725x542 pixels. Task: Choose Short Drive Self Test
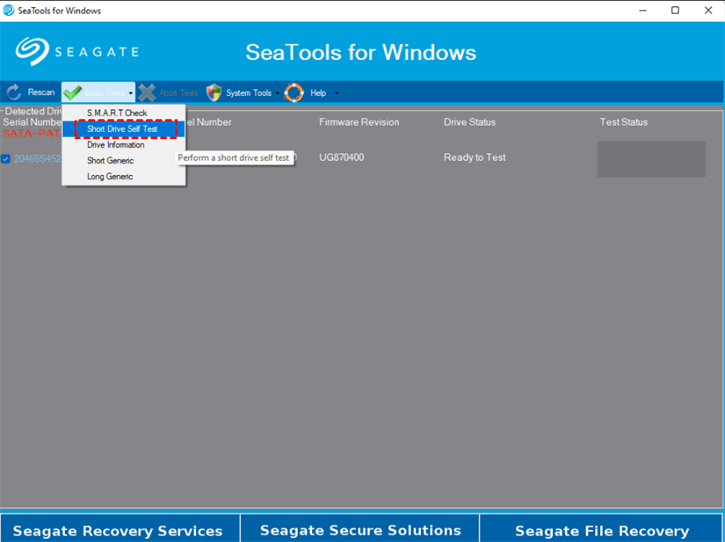coord(122,129)
